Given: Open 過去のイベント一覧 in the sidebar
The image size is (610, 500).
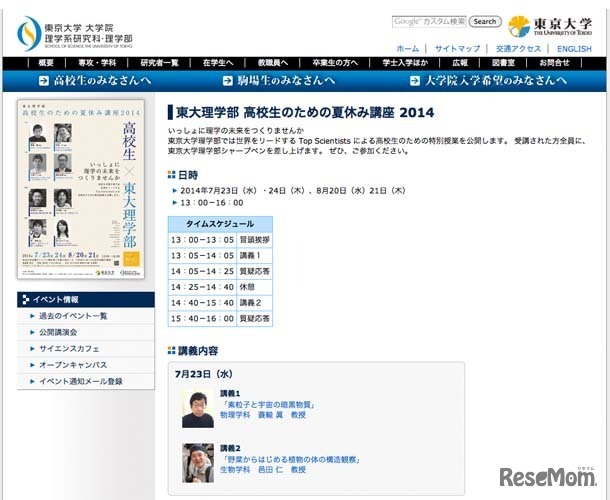Looking at the screenshot, I should point(73,316).
